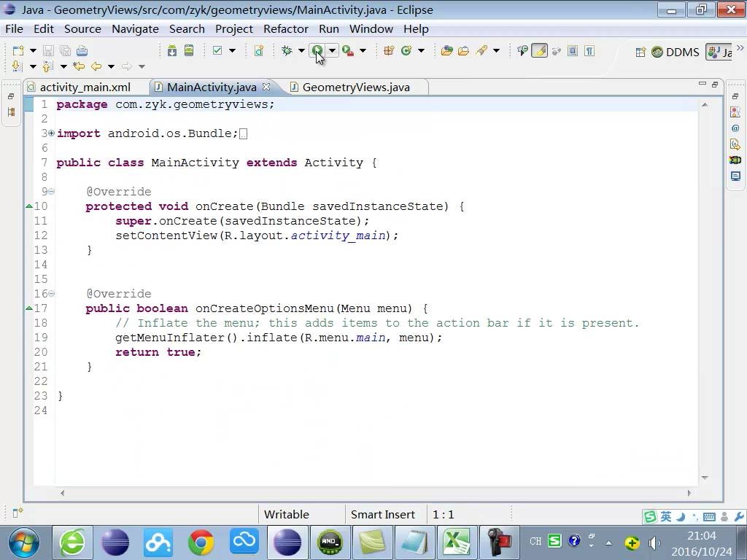Click the Android SDK Manager icon
This screenshot has height=560, width=747.
tap(171, 51)
